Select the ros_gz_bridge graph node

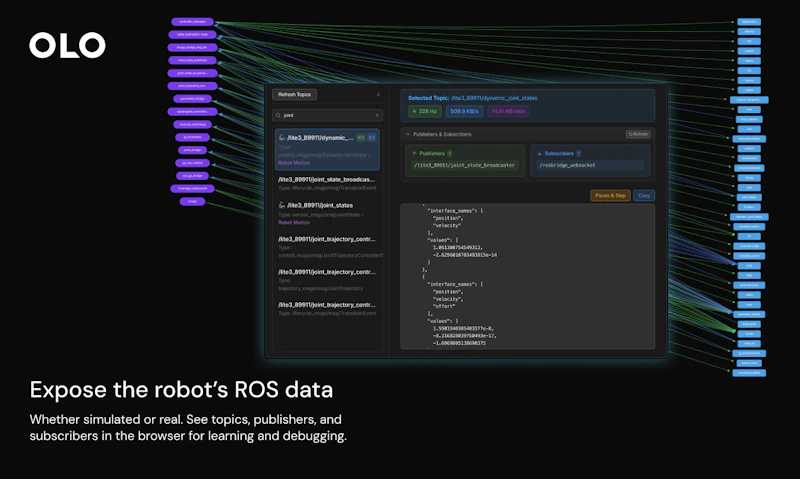point(192,175)
